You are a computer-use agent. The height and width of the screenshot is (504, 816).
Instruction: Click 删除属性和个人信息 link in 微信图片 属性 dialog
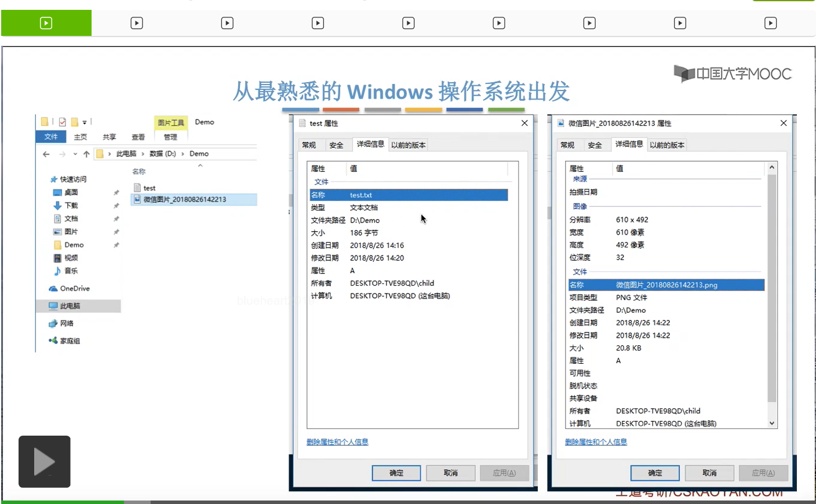click(x=596, y=442)
